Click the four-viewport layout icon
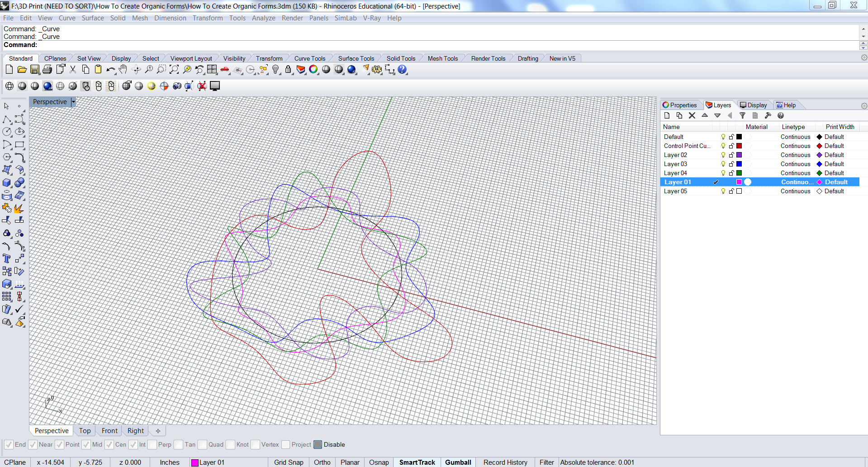The width and height of the screenshot is (868, 467). click(212, 70)
